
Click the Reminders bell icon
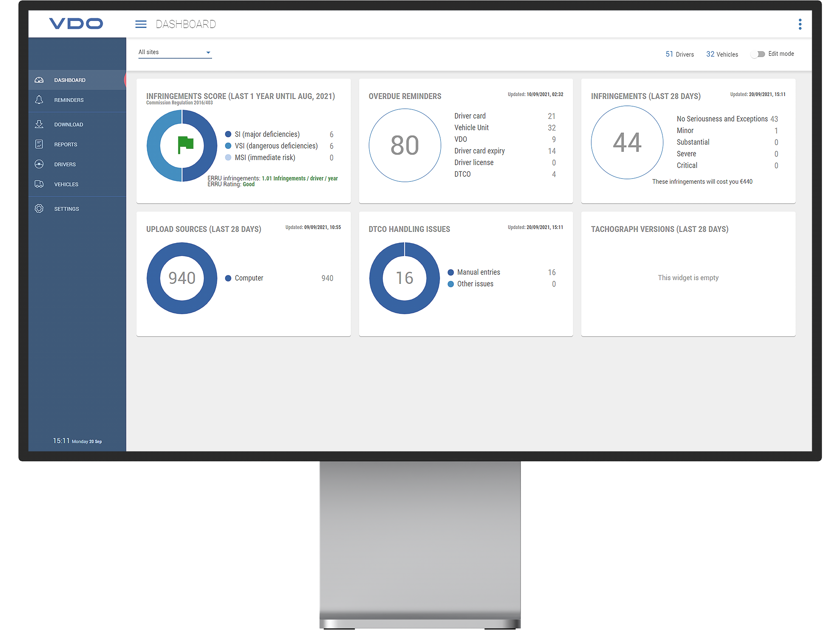click(39, 100)
